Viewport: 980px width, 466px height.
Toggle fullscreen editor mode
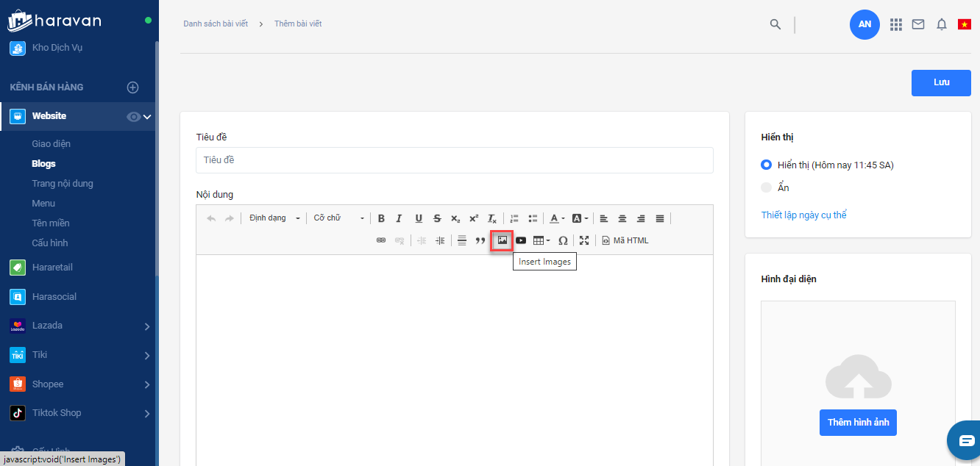pyautogui.click(x=584, y=240)
